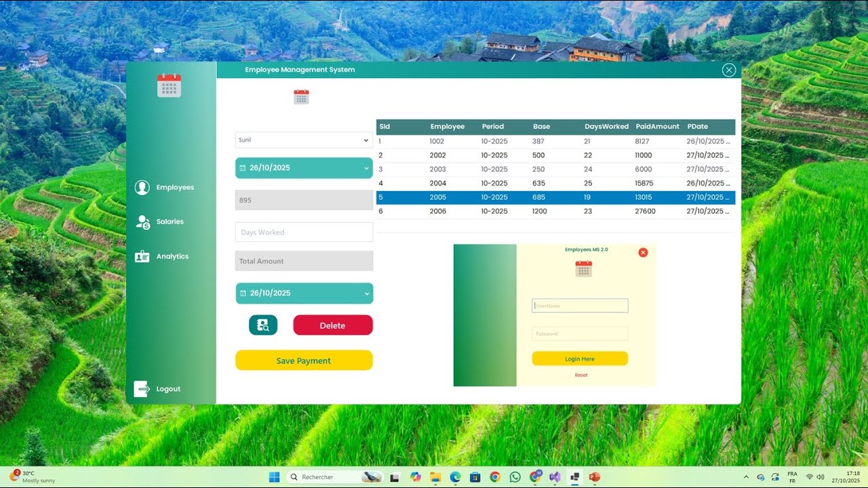
Task: Click the DaysWorked column header
Action: pyautogui.click(x=606, y=127)
